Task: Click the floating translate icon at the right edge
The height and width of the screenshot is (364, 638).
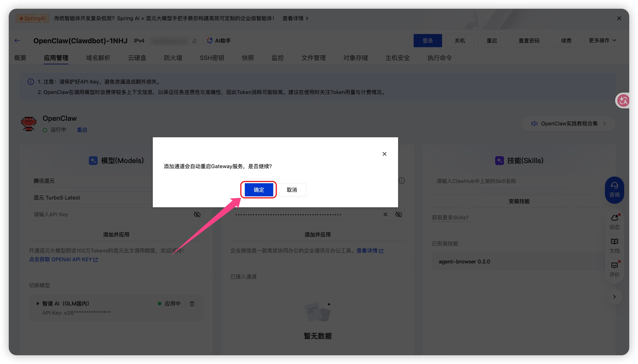Action: point(623,101)
